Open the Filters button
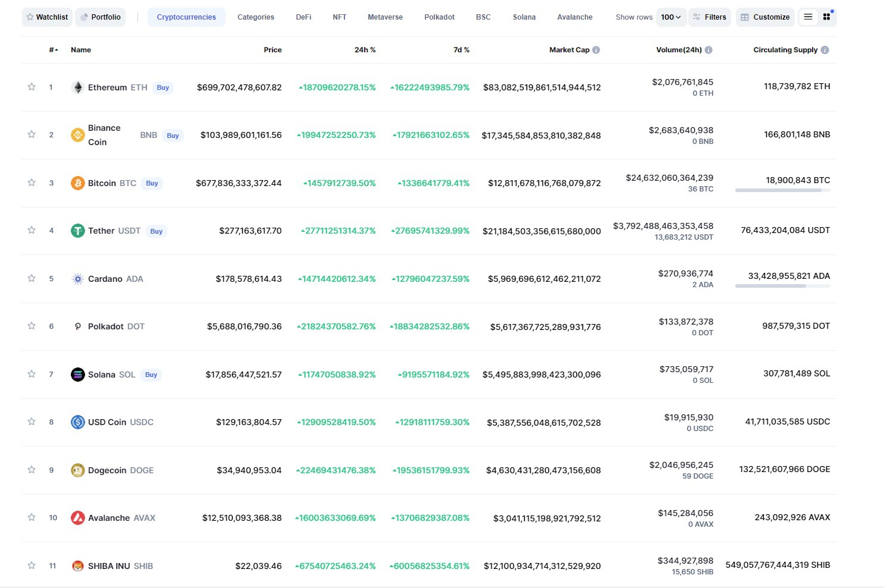Viewport: 884px width, 588px height. click(x=710, y=17)
